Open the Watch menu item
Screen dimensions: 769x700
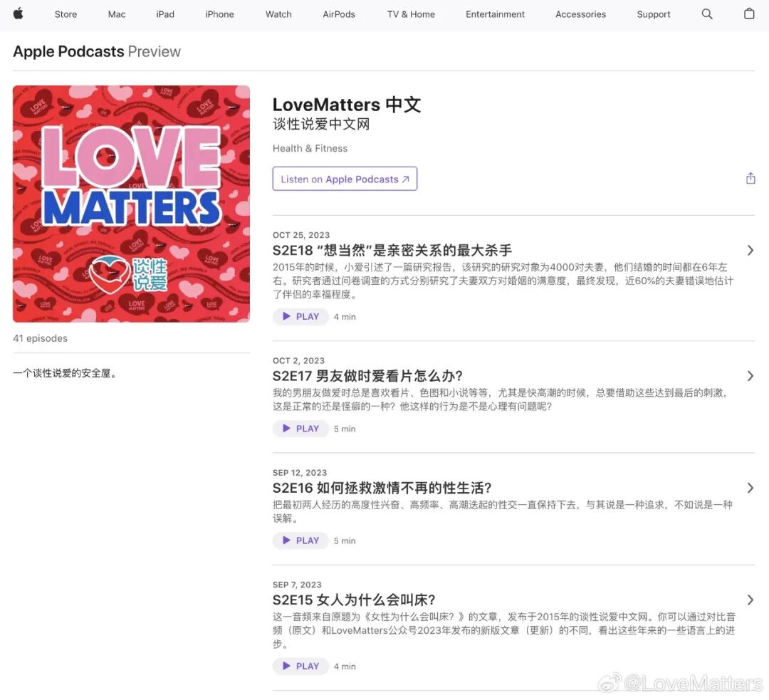(x=278, y=14)
